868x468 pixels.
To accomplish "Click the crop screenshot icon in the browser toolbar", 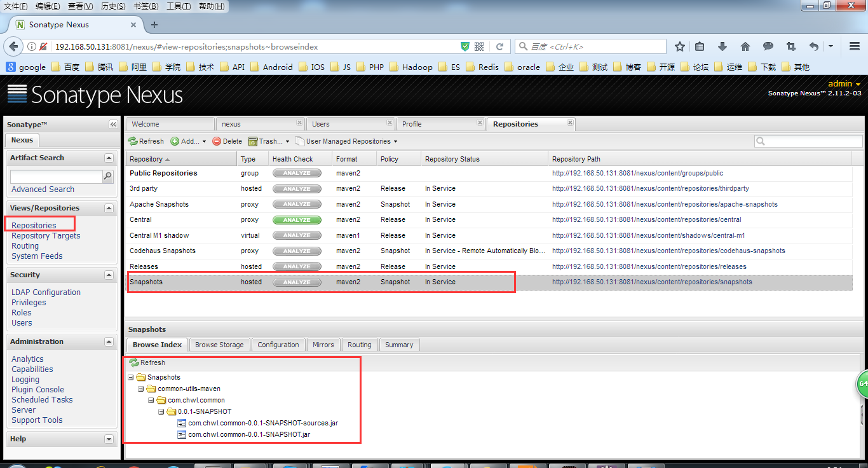I will (x=791, y=46).
